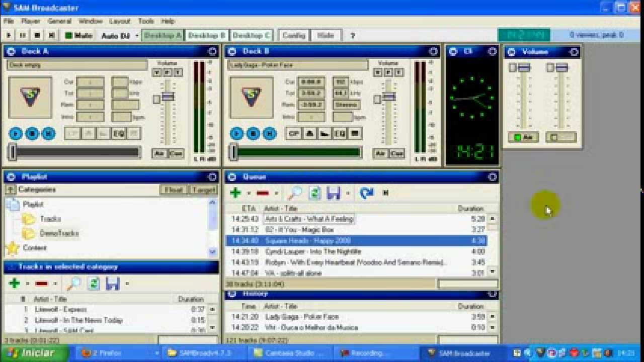Click the magnifier icon in Tracks panel
The image size is (644, 362).
73,284
